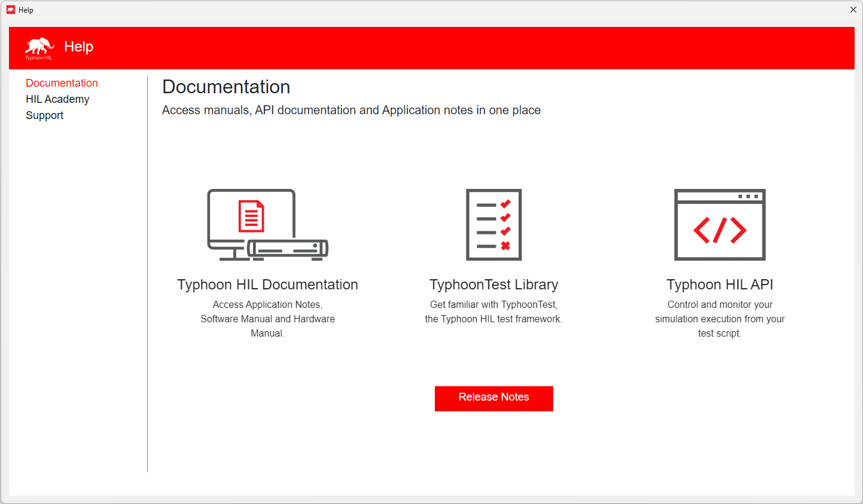Viewport: 863px width, 504px height.
Task: Click the "Typhoon HIL Documentation" title link
Action: click(x=267, y=285)
